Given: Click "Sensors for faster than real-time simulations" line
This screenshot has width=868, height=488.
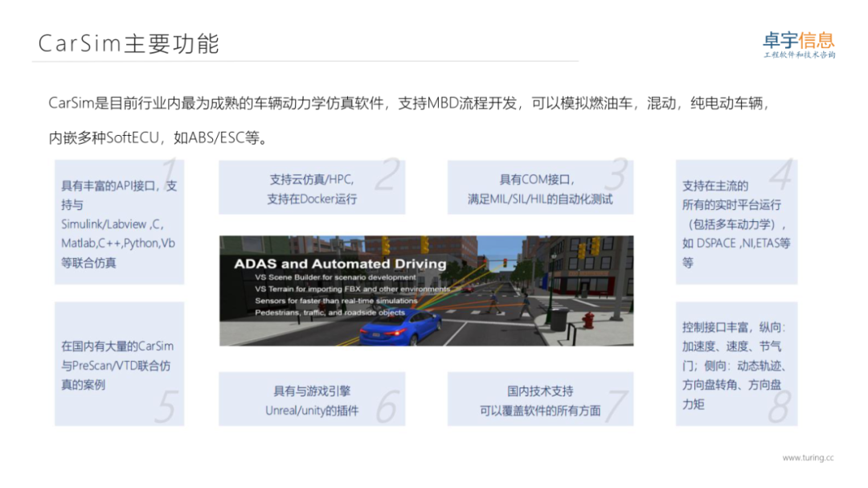Looking at the screenshot, I should coord(336,301).
